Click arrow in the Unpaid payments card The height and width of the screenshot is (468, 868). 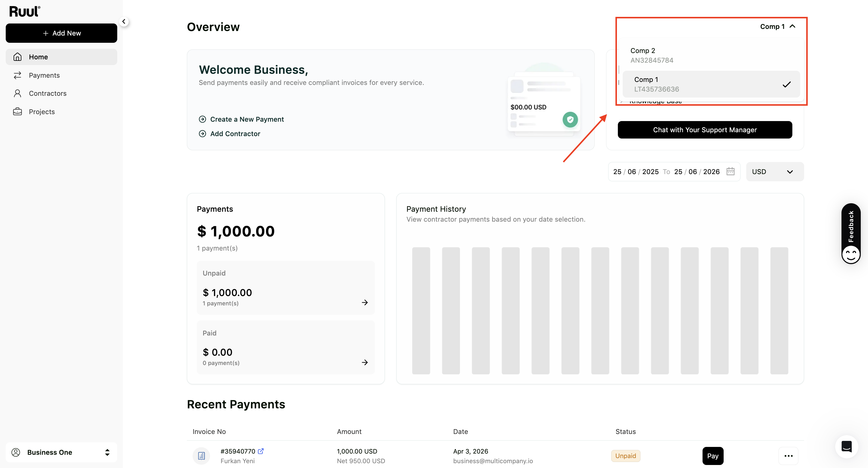[365, 302]
